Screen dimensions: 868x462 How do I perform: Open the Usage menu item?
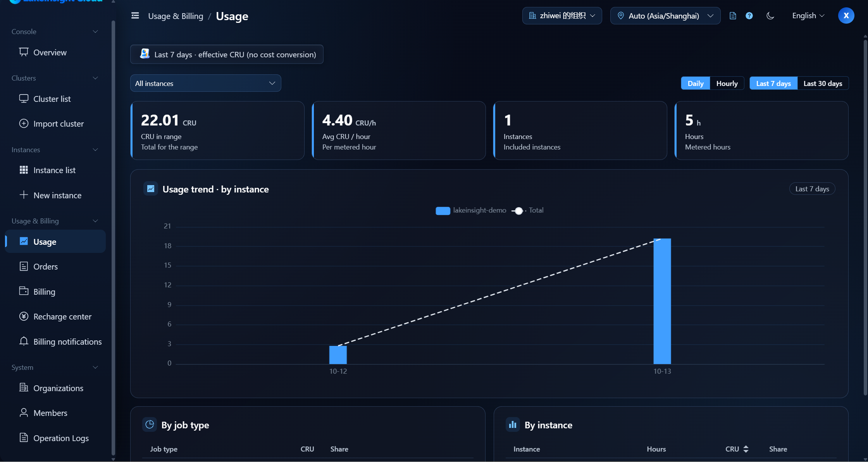point(55,241)
